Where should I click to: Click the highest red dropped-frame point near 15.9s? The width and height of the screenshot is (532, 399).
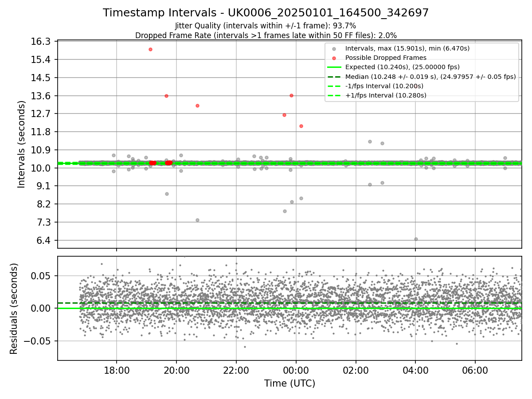(150, 49)
